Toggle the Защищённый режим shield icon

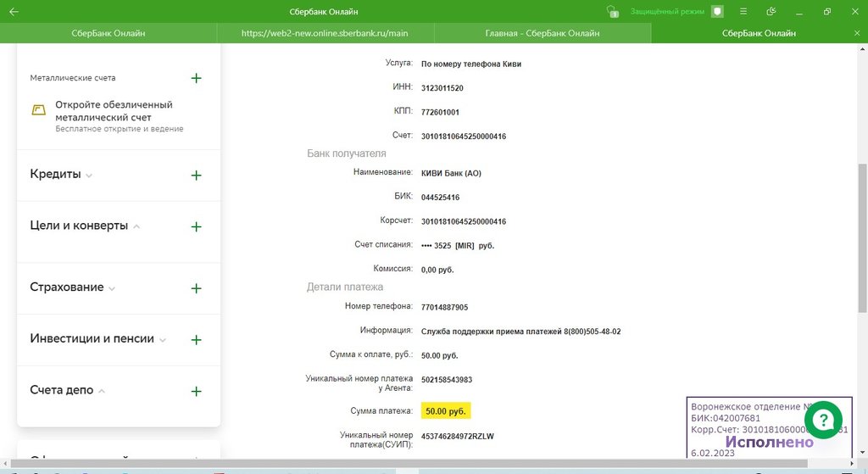717,12
